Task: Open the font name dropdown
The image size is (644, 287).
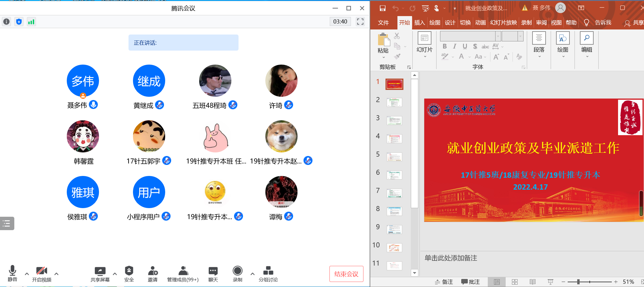Action: 498,36
